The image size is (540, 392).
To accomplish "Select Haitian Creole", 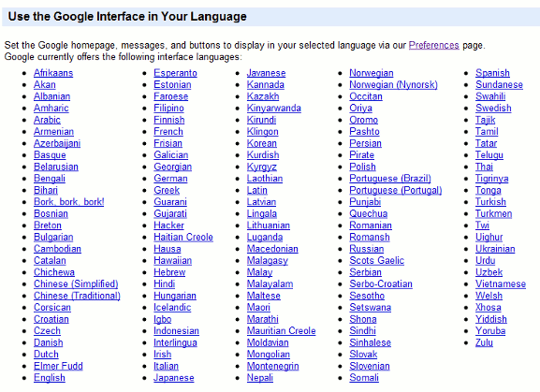I will pyautogui.click(x=183, y=237).
